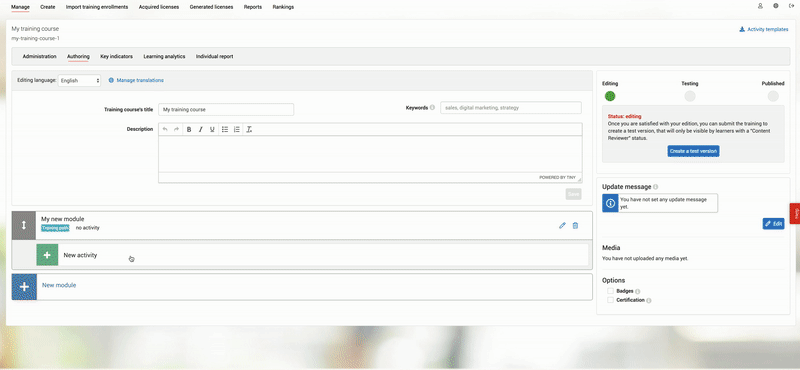Clear formatting in description editor
Screen dimensions: 800x370
tap(249, 130)
